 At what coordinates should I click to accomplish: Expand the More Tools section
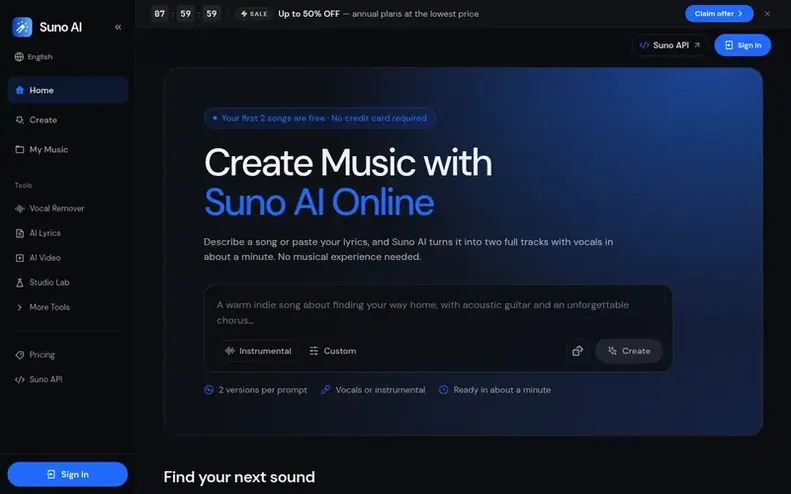click(68, 307)
